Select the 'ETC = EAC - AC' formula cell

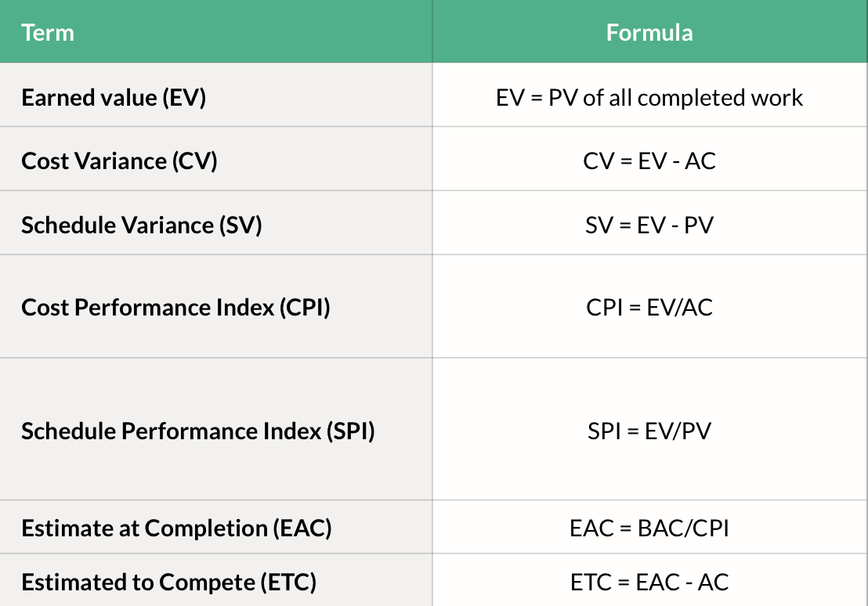click(x=649, y=583)
